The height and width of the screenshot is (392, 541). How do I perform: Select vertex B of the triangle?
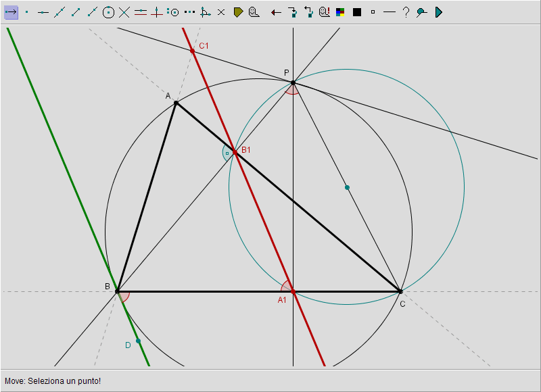coord(117,292)
